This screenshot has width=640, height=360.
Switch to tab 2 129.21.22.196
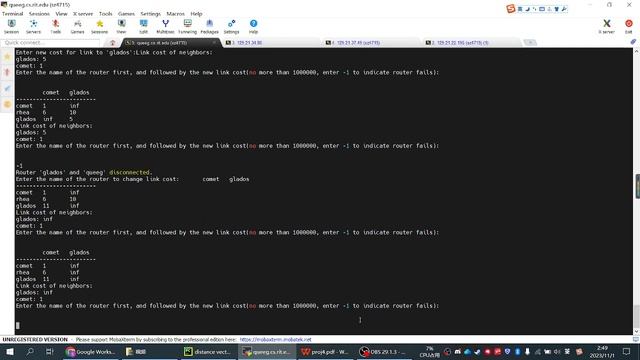click(471, 42)
